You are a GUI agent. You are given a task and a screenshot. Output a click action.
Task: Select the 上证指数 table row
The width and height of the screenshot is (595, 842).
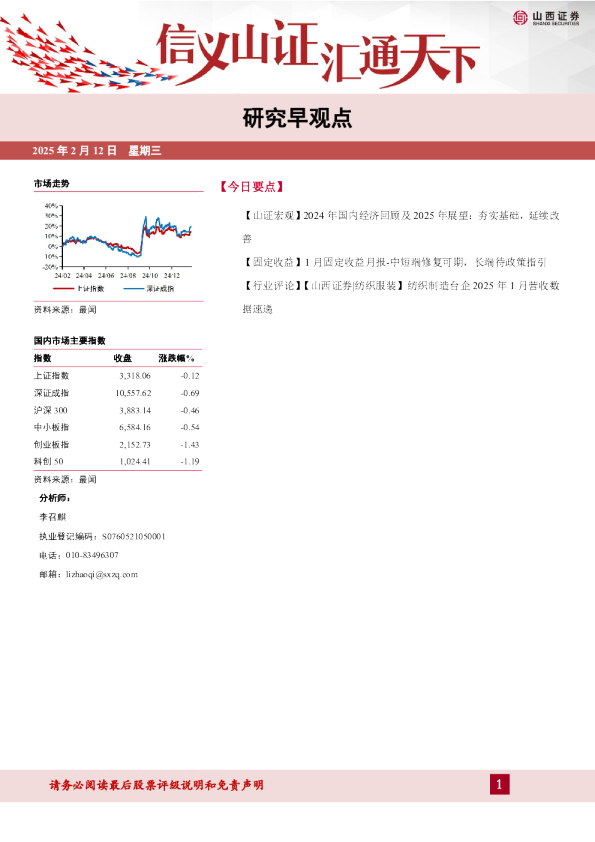[x=117, y=376]
